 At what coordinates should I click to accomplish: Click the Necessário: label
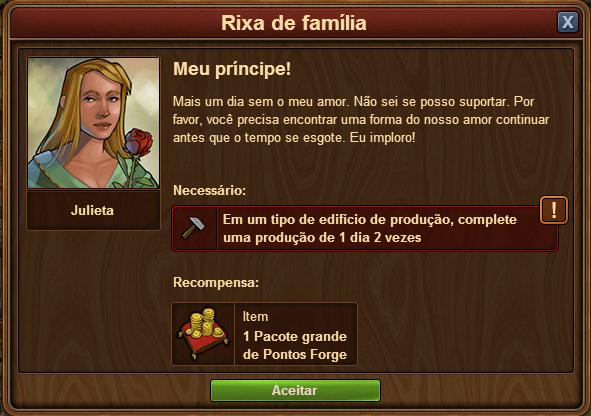(x=210, y=190)
